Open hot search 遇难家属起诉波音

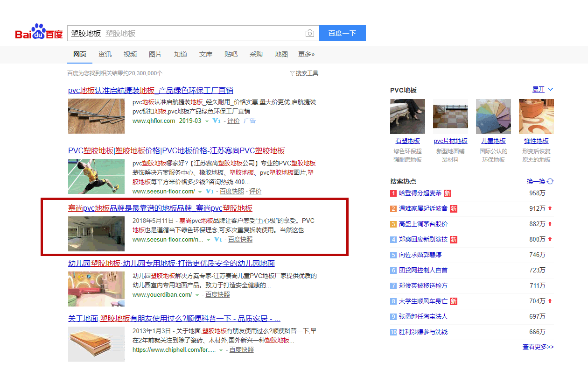(x=423, y=208)
